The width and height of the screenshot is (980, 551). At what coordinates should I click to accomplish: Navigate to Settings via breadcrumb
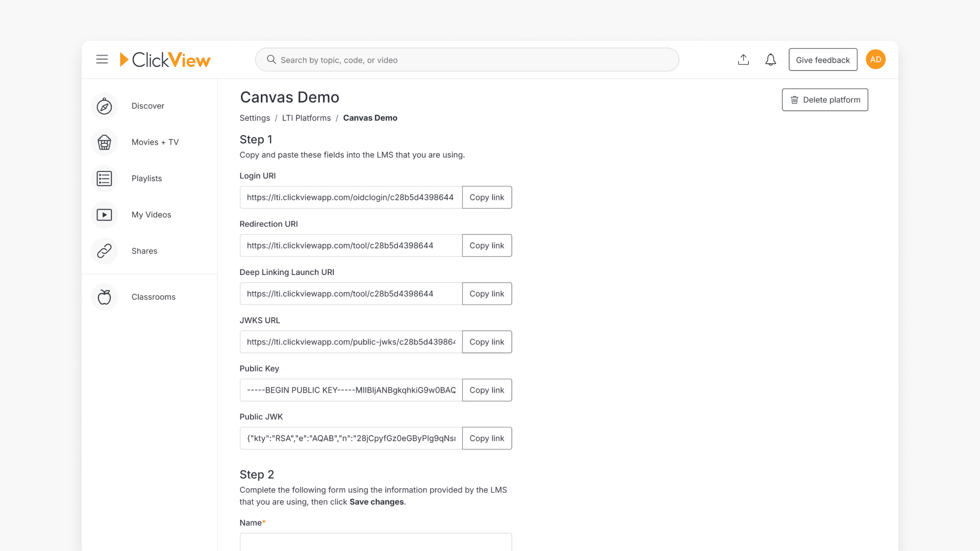click(x=254, y=118)
